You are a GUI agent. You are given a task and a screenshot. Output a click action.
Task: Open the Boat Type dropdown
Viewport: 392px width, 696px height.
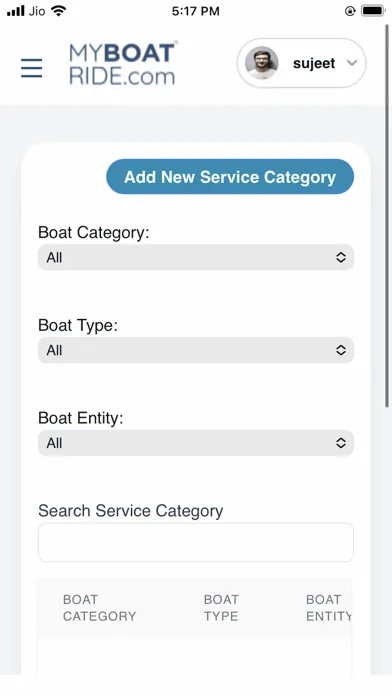pos(196,350)
